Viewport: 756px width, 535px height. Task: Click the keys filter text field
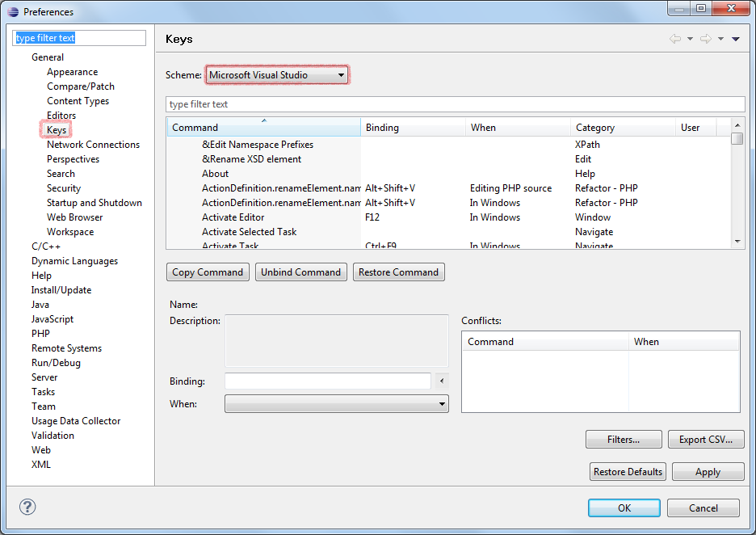tap(455, 104)
